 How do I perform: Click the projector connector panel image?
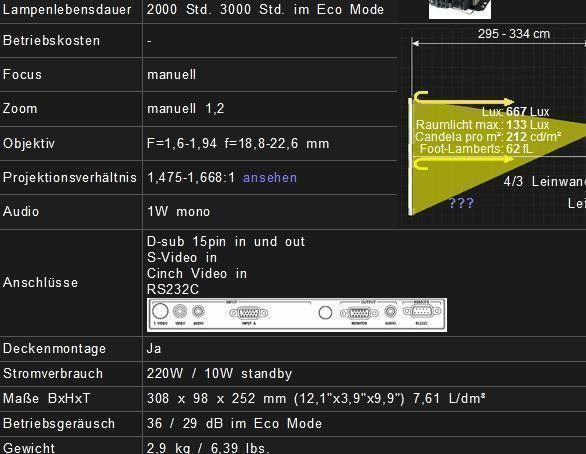[297, 315]
